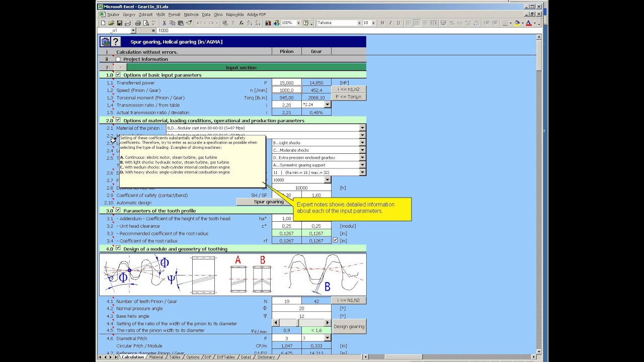
Task: Click the 'P <= Torq,n' button
Action: click(x=349, y=97)
